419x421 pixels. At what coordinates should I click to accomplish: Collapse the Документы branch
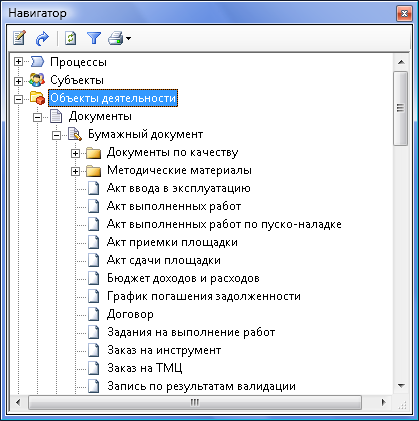(x=38, y=117)
